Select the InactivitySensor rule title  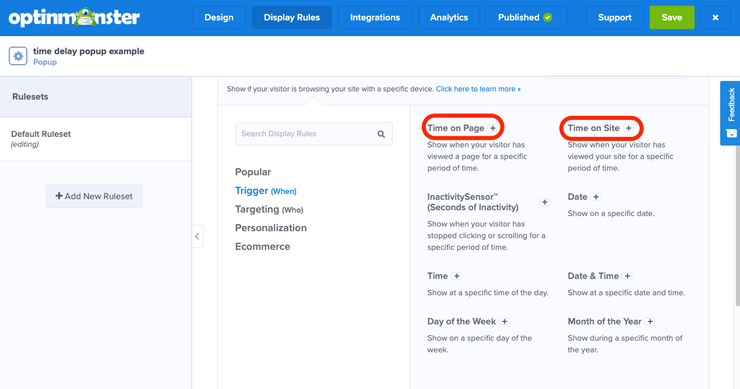pos(473,202)
